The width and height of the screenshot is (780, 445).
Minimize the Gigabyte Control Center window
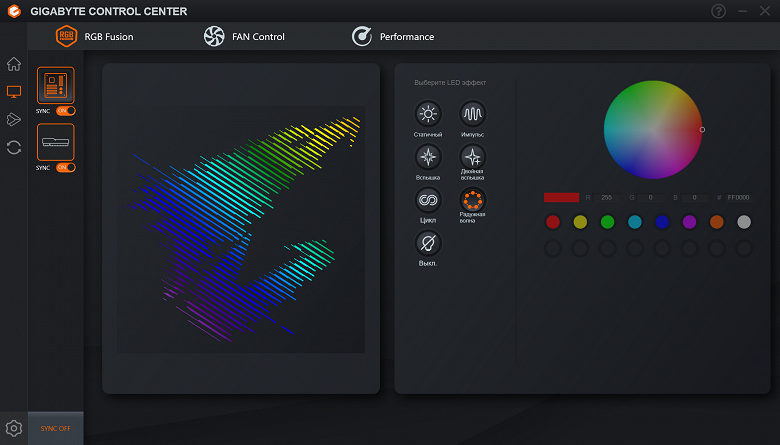point(743,11)
